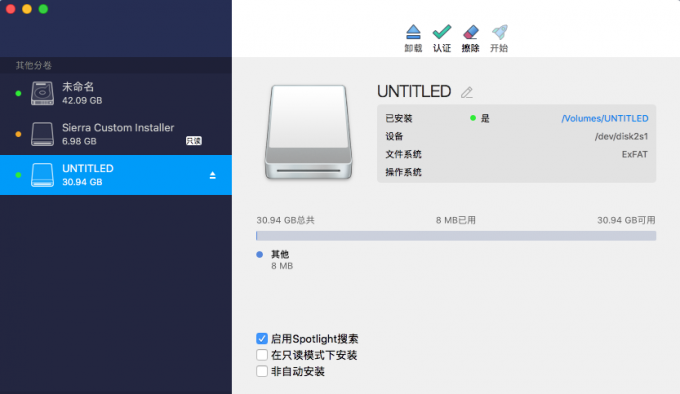Click the green zoom window button
This screenshot has width=680, height=394.
(43, 9)
